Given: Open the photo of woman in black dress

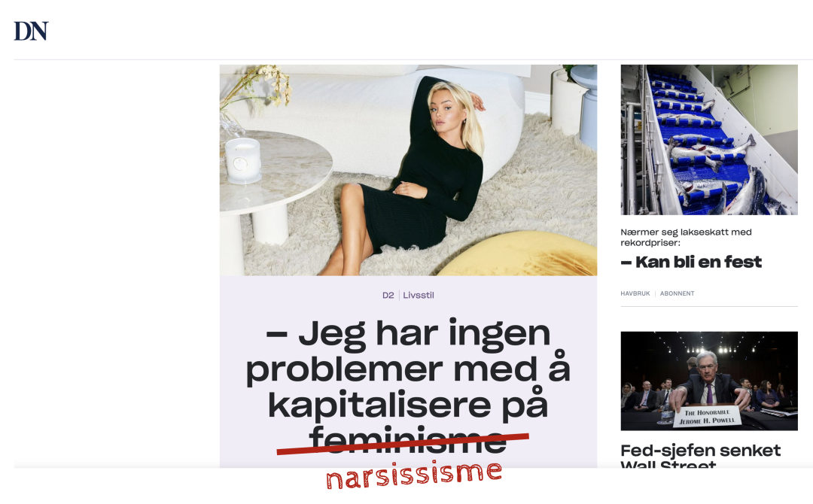Looking at the screenshot, I should coord(408,170).
